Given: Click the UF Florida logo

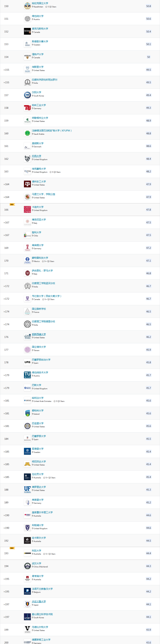Looking at the screenshot, I should [x=27, y=489].
